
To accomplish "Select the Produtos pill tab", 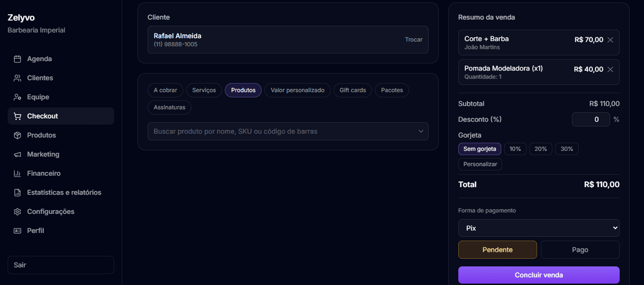I will tap(243, 90).
